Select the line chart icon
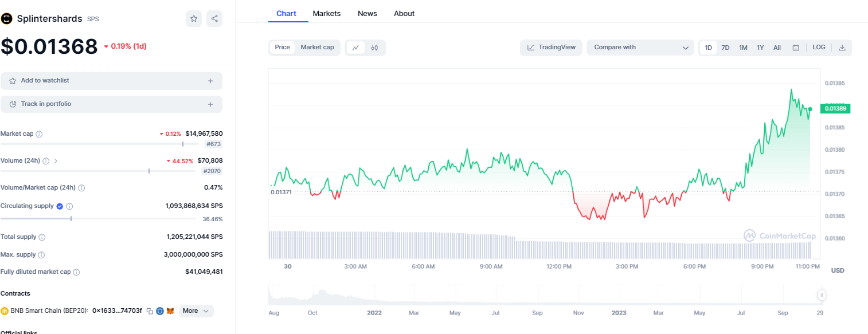868x334 pixels. point(355,48)
